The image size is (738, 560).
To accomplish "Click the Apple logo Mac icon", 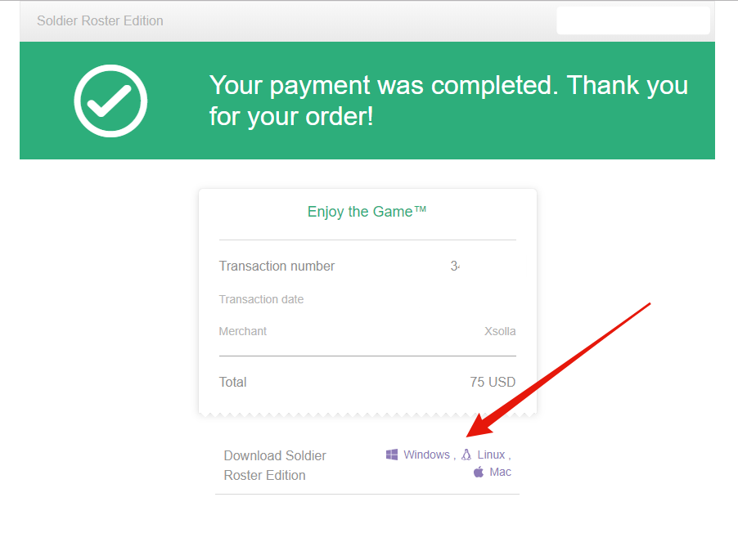I will (x=479, y=473).
